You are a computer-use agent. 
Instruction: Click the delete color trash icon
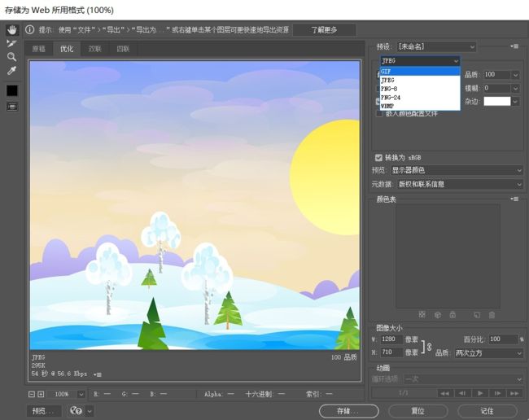tap(492, 315)
